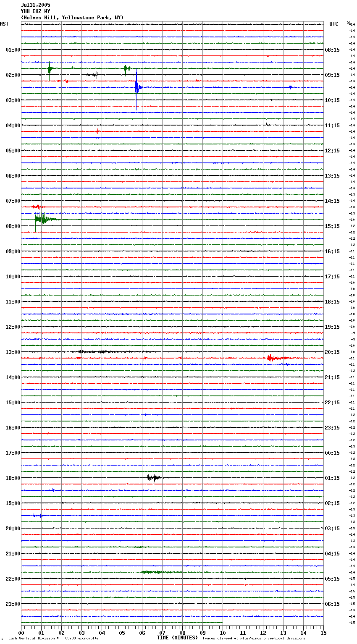Click the 14:15 UTC label

coord(332,201)
